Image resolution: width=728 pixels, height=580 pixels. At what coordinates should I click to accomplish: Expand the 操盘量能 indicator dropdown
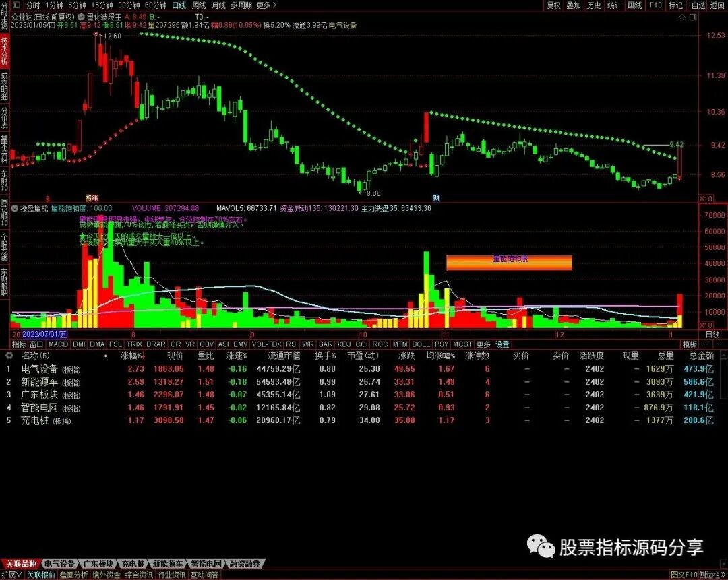click(x=14, y=208)
